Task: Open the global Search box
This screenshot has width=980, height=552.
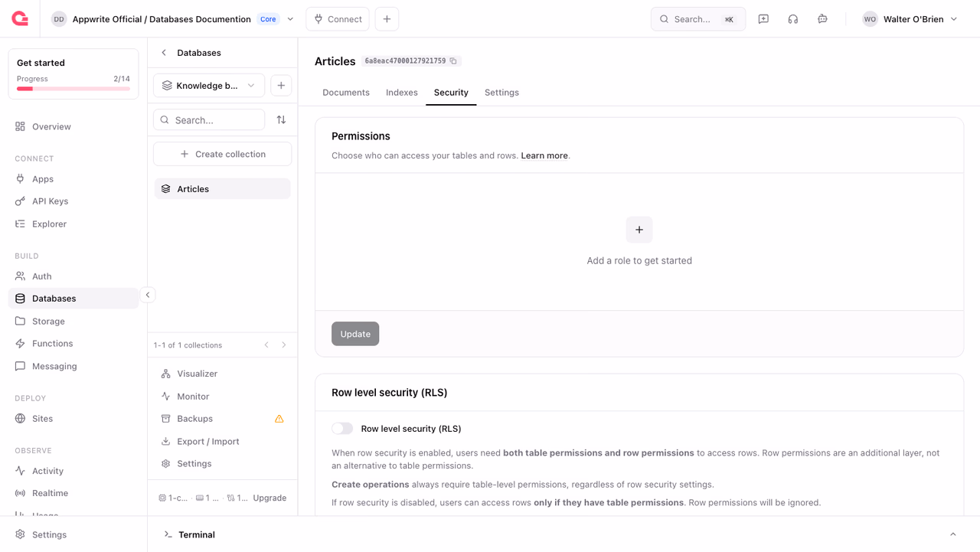Action: click(698, 19)
